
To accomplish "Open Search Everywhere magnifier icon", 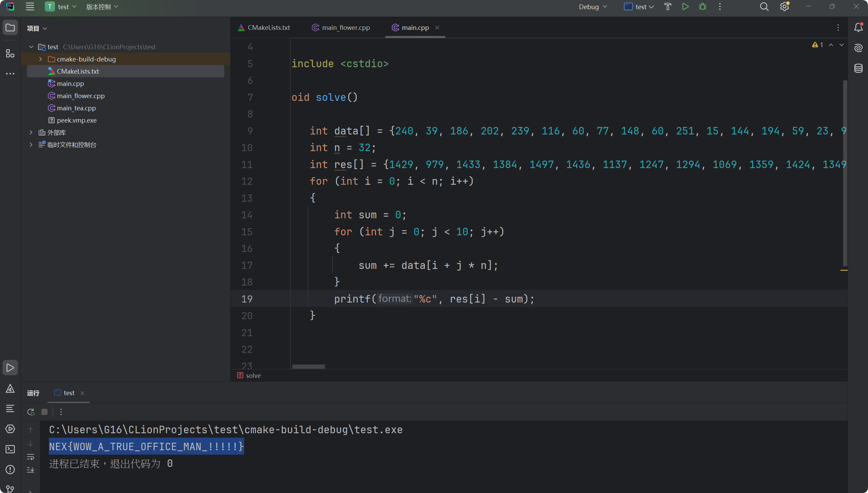I will pos(764,7).
